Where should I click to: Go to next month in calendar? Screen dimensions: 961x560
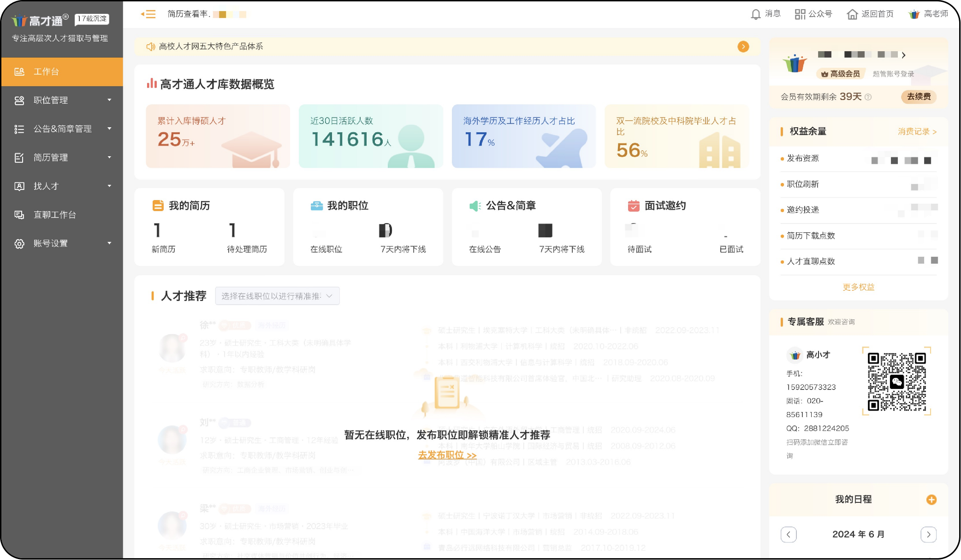[x=928, y=534]
